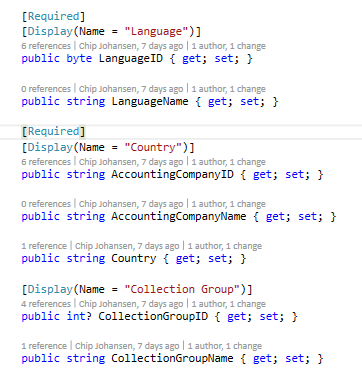The image size is (362, 381).
Task: Click the Country property identifier
Action: point(134,258)
